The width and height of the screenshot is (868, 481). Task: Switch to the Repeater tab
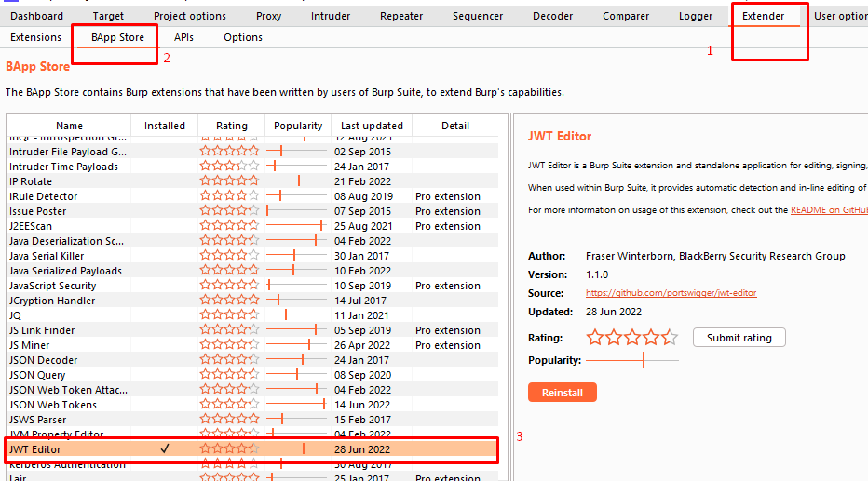click(401, 16)
